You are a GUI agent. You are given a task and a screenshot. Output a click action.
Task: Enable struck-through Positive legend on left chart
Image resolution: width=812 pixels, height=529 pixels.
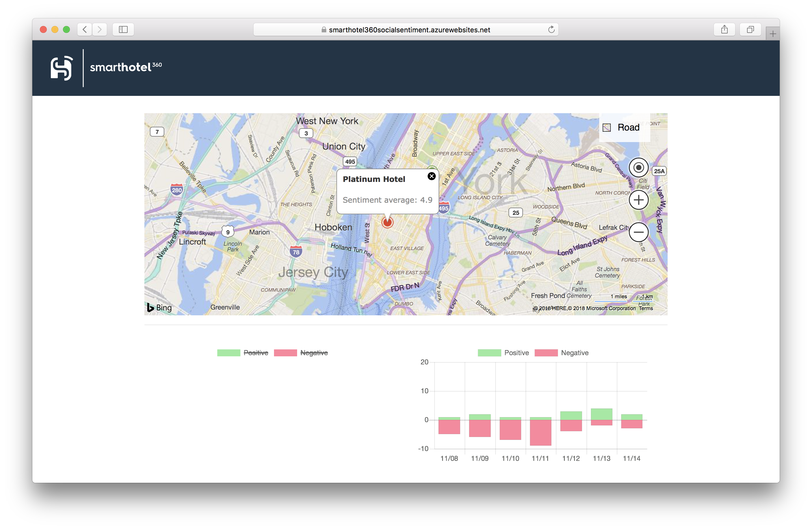click(x=256, y=353)
